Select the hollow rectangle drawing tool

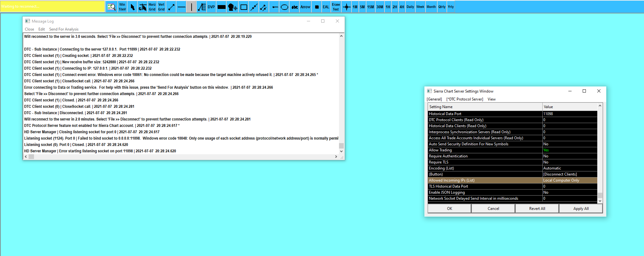(x=244, y=7)
